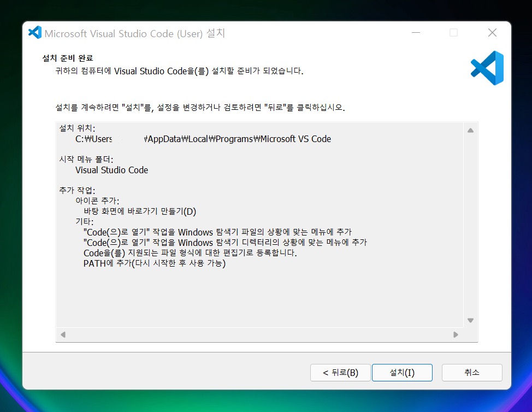Click the subtitle '귀하의 컴퓨터에 Visual Studio Code을(를)...'
The image size is (532, 412).
click(x=179, y=71)
